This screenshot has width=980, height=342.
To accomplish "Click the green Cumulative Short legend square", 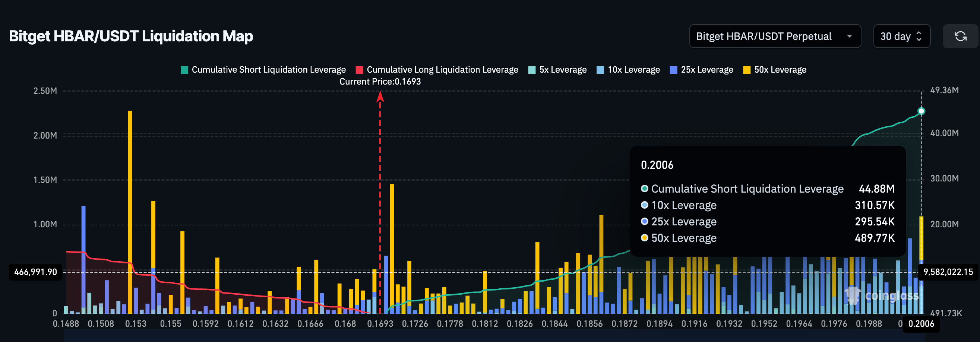I will (x=184, y=70).
